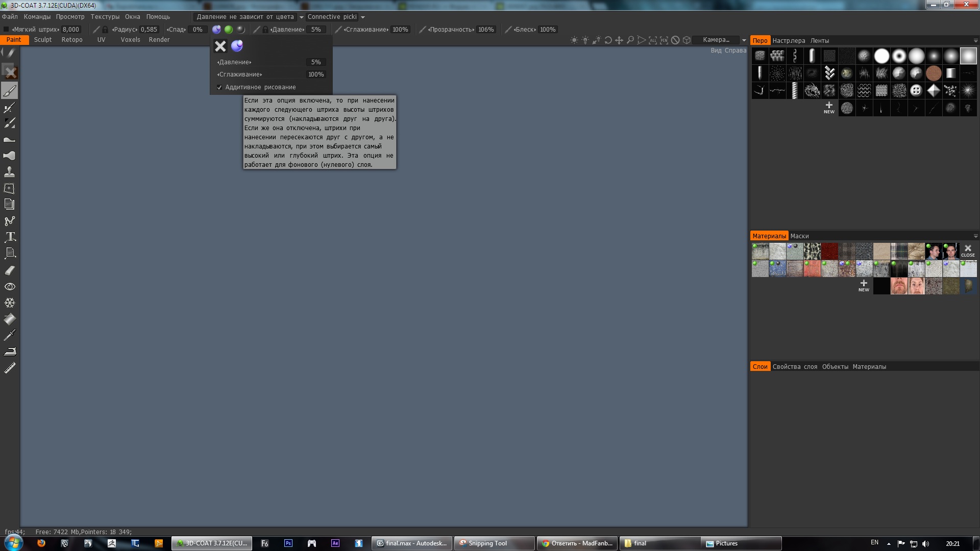Open 'Давление не зависит от цвета' dropdown

[301, 17]
